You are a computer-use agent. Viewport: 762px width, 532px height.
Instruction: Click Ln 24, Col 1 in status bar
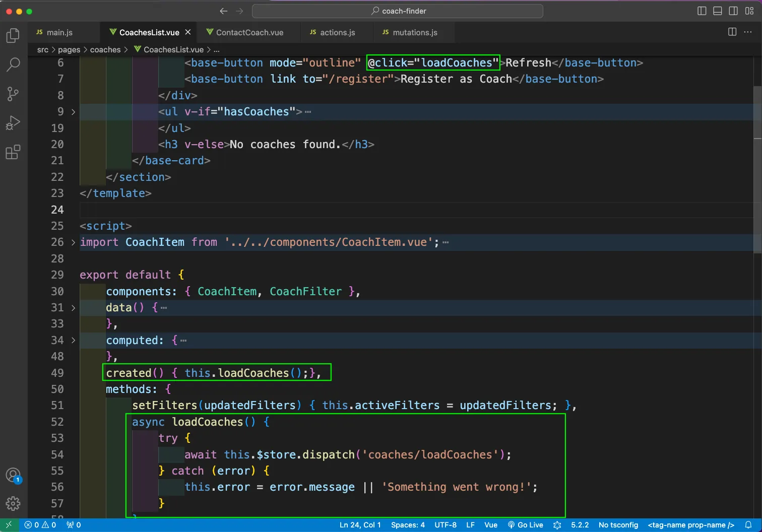[360, 525]
